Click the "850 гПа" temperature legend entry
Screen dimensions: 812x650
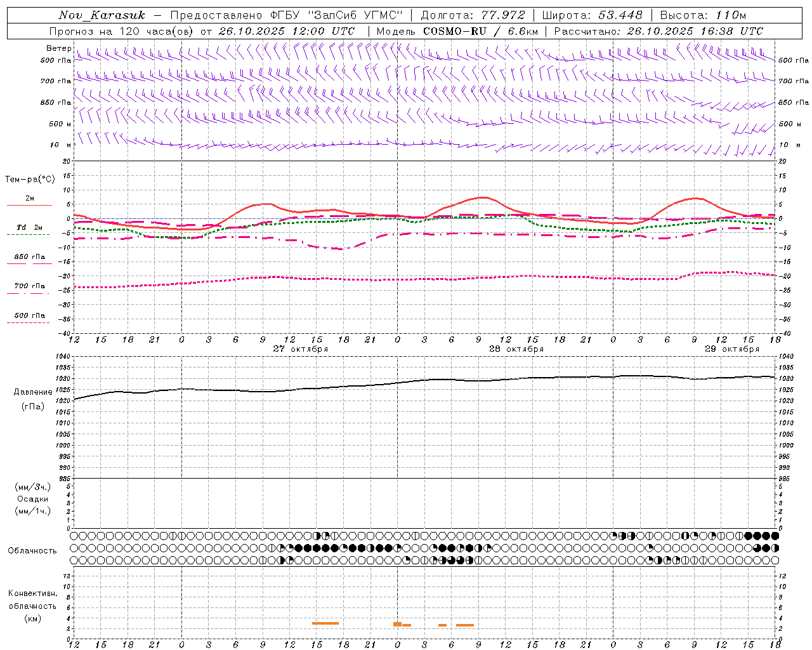tap(30, 256)
